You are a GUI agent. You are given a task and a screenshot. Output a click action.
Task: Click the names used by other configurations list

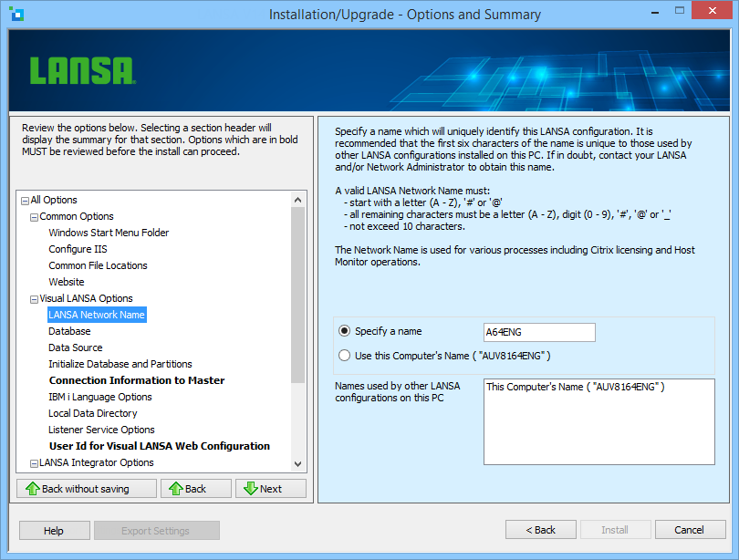[599, 421]
